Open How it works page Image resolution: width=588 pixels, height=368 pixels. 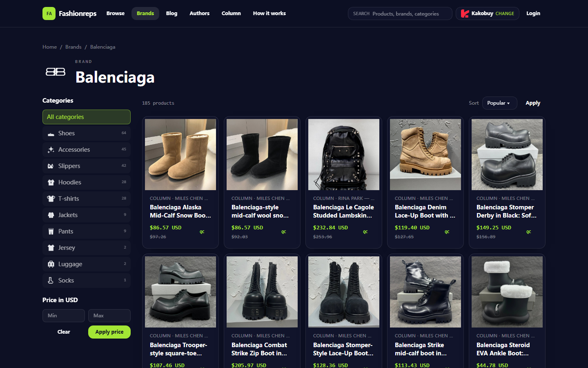coord(269,13)
